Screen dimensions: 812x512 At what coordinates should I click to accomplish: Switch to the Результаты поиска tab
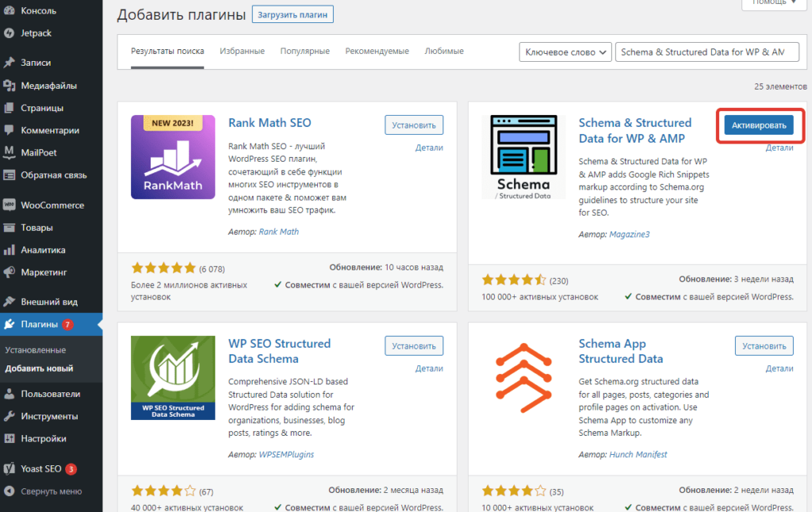pyautogui.click(x=167, y=52)
